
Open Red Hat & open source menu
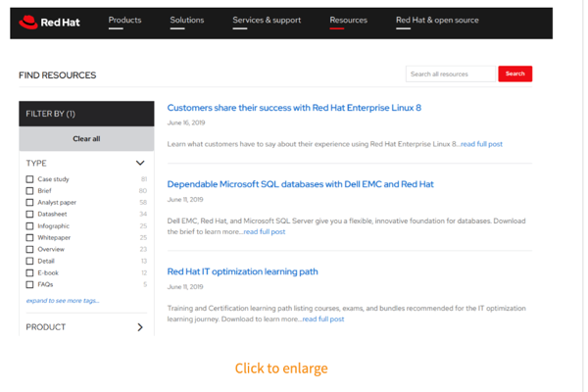click(x=437, y=21)
